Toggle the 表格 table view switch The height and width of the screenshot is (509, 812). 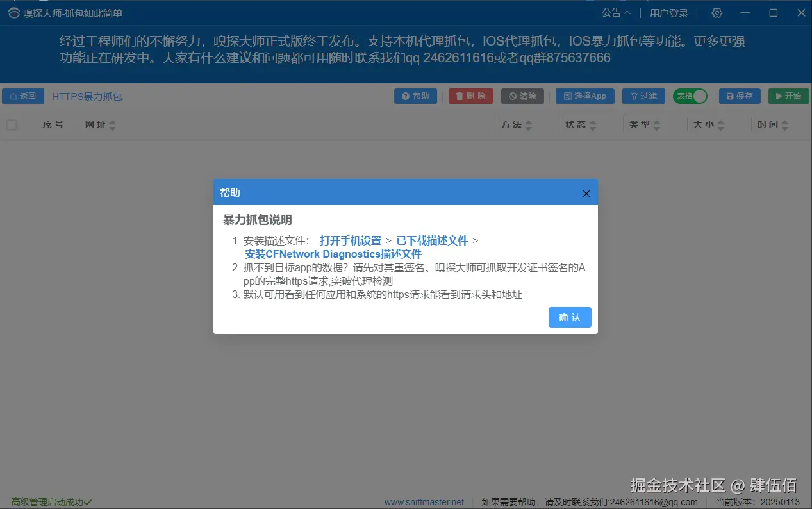click(690, 96)
